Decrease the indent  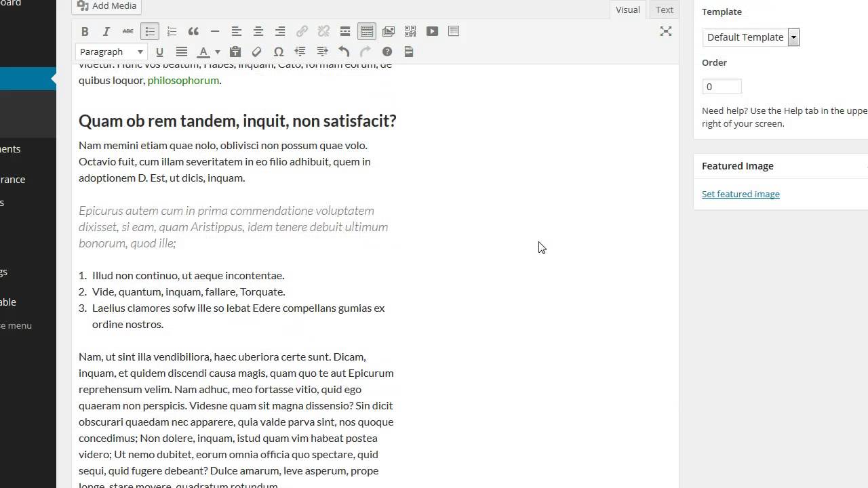(300, 52)
